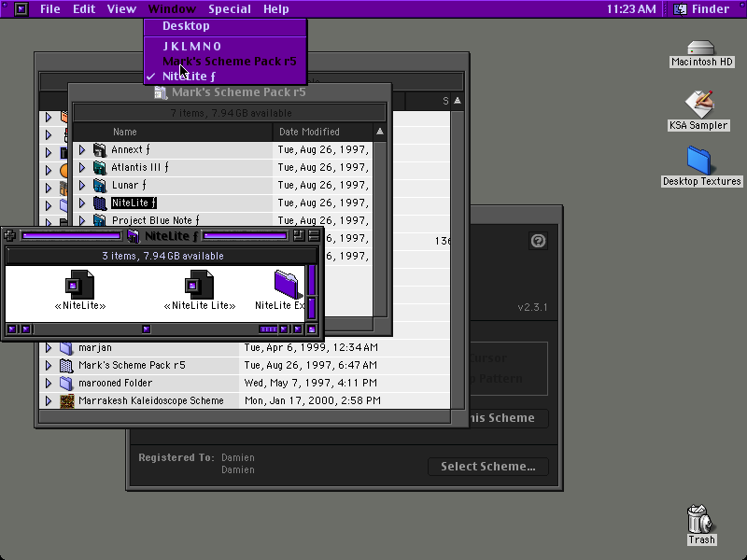Click horizontal scroll thumb in NiteLite ƒ window
The height and width of the screenshot is (560, 747).
pyautogui.click(x=147, y=329)
